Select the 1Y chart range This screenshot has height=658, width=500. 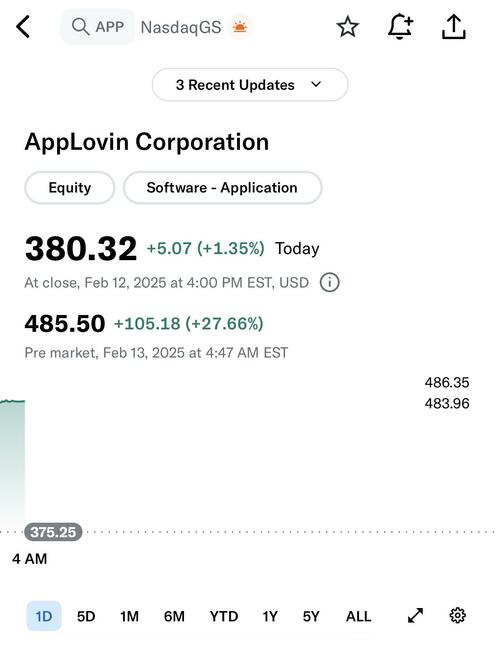270,616
